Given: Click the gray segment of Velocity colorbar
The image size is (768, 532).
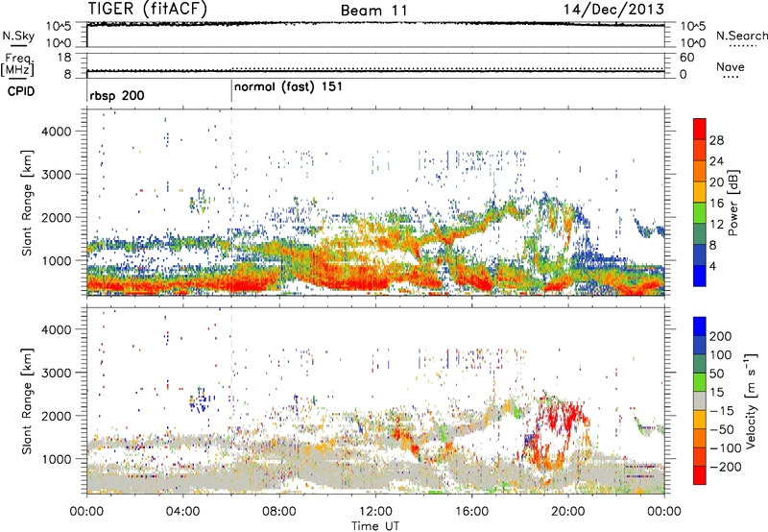Looking at the screenshot, I should 700,401.
